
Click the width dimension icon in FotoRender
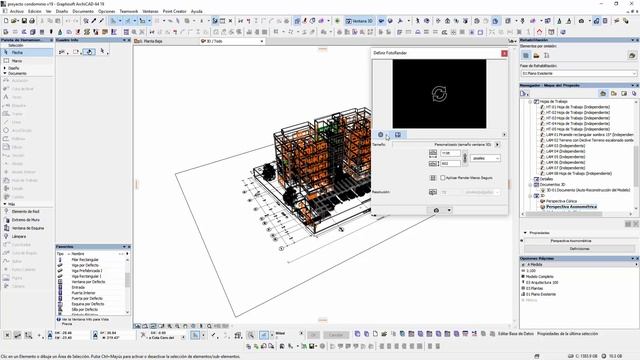pyautogui.click(x=433, y=153)
